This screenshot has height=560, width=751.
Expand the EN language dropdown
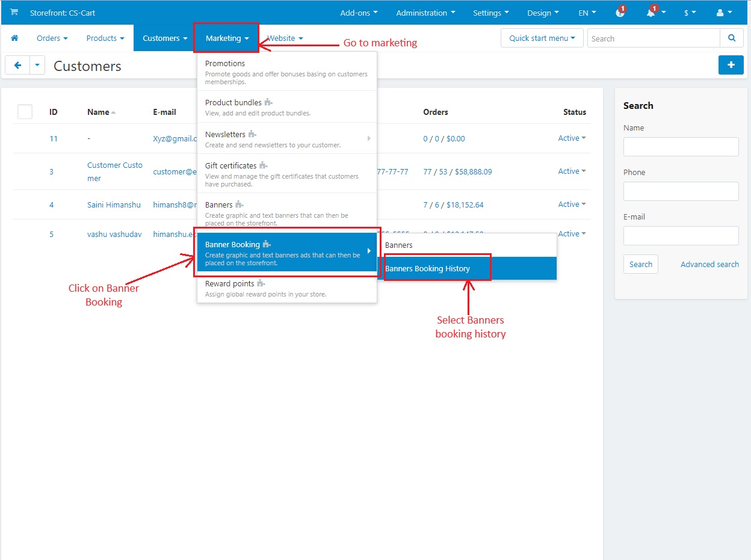[587, 13]
